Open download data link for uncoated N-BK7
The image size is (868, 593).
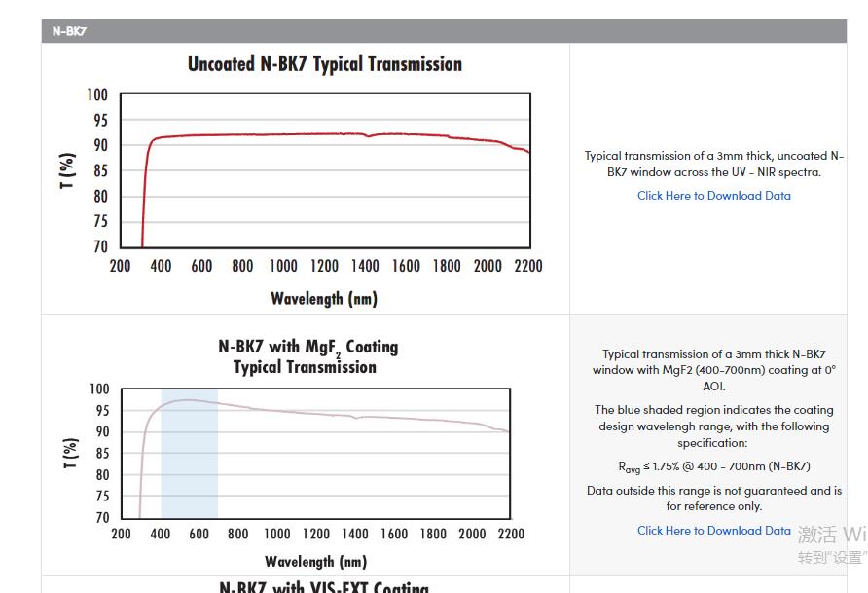713,196
